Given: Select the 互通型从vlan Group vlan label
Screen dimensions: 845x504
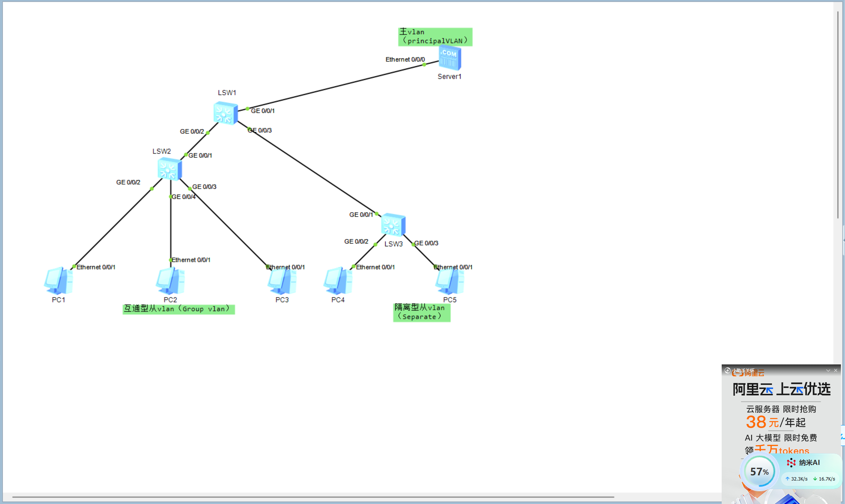Looking at the screenshot, I should 178,309.
